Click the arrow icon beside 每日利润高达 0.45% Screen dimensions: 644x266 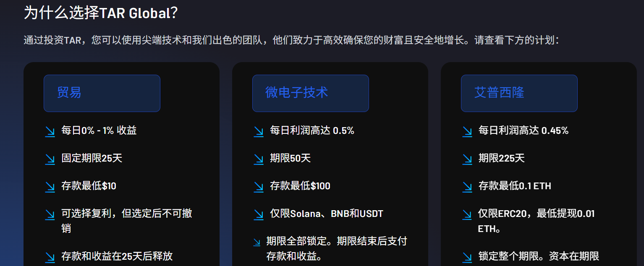[467, 132]
